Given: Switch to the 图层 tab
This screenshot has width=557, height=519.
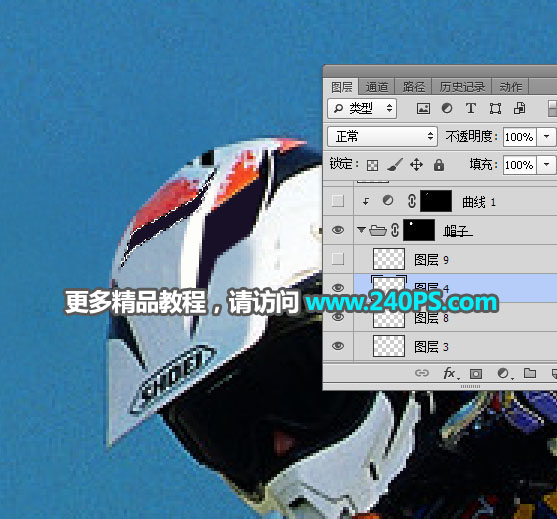Looking at the screenshot, I should pyautogui.click(x=341, y=87).
